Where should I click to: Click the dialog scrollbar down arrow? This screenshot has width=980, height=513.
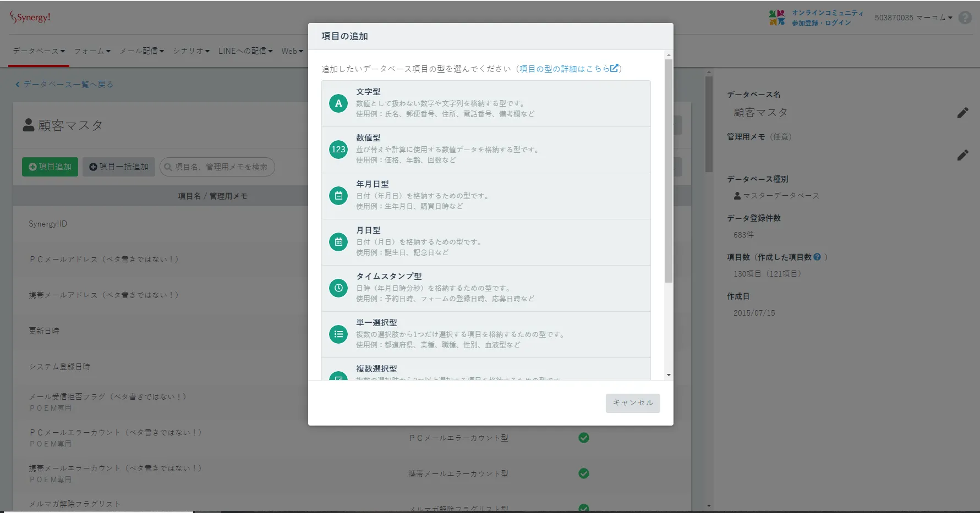(x=669, y=375)
